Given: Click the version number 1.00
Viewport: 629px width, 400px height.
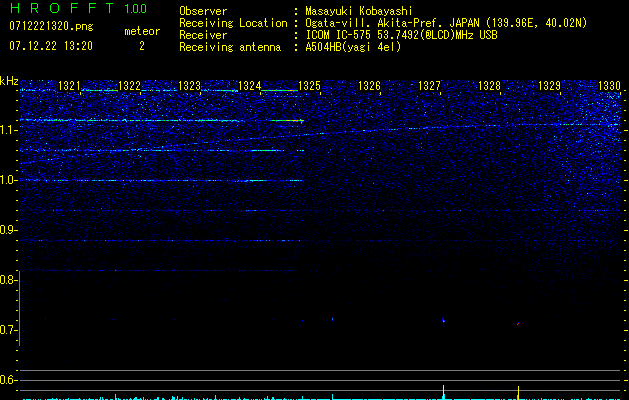Looking at the screenshot, I should [136, 9].
